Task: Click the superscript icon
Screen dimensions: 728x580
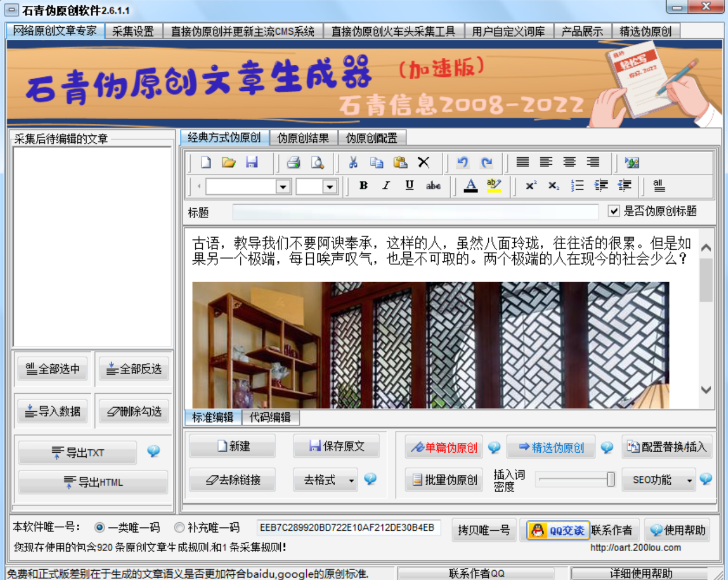Action: coord(530,186)
